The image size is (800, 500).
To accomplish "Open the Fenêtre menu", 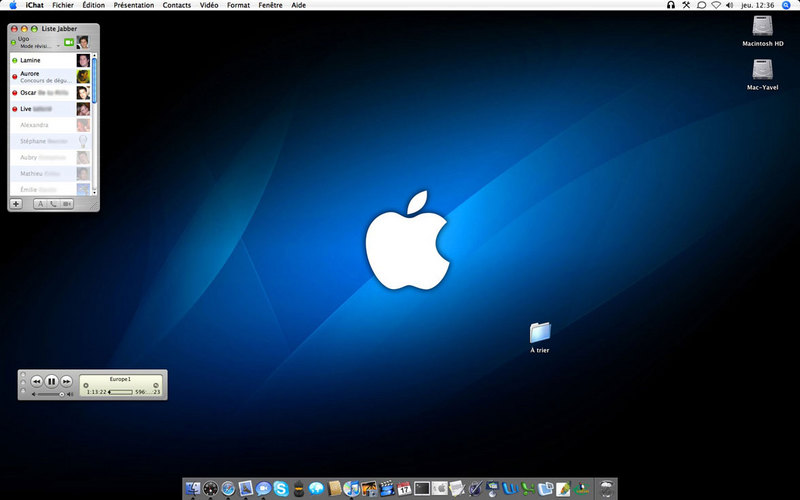I will coord(270,5).
